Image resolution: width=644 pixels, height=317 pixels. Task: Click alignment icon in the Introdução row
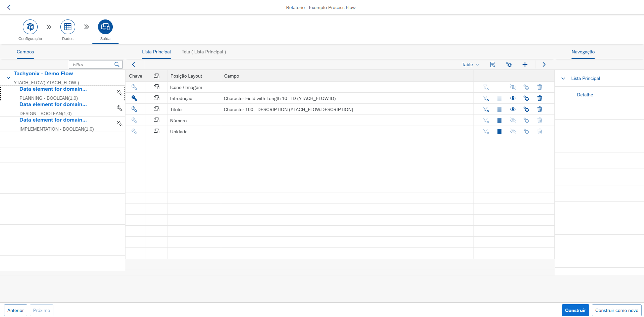pos(499,98)
